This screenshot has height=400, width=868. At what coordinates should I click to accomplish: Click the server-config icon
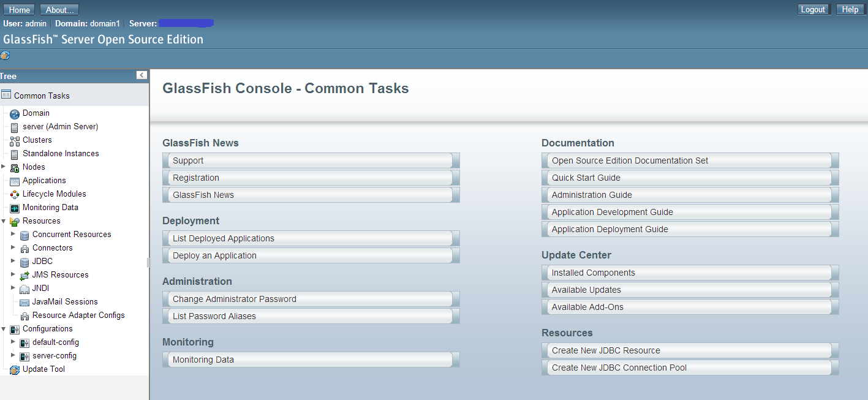coord(25,356)
